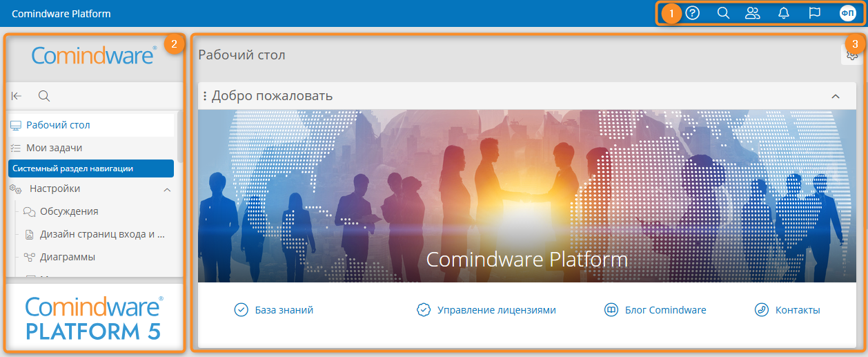Click the База знаний checkmark icon
Screen dimensions: 868x357
pos(241,310)
